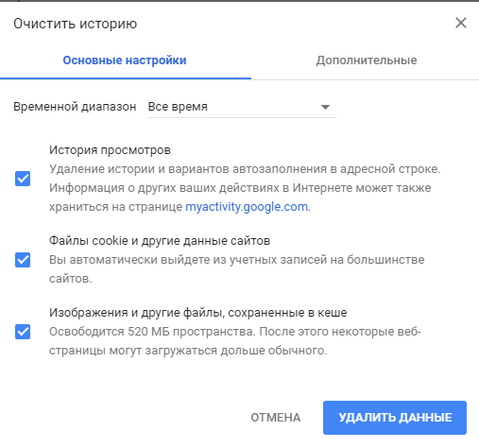The height and width of the screenshot is (448, 479).
Task: Click the dropdown arrow next to Все время
Action: (x=325, y=107)
